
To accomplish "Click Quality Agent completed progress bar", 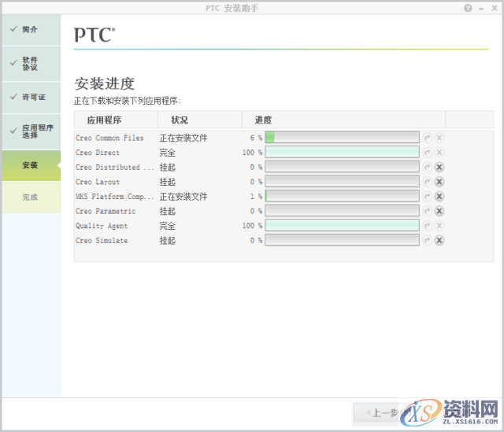I will pos(342,226).
